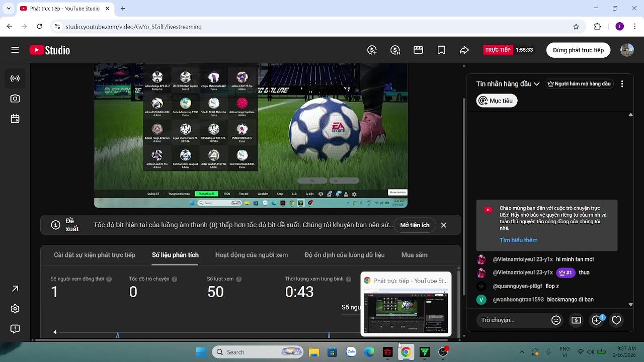Click the TRỰC TIẾP live badge
The height and width of the screenshot is (362, 644).
click(x=498, y=50)
